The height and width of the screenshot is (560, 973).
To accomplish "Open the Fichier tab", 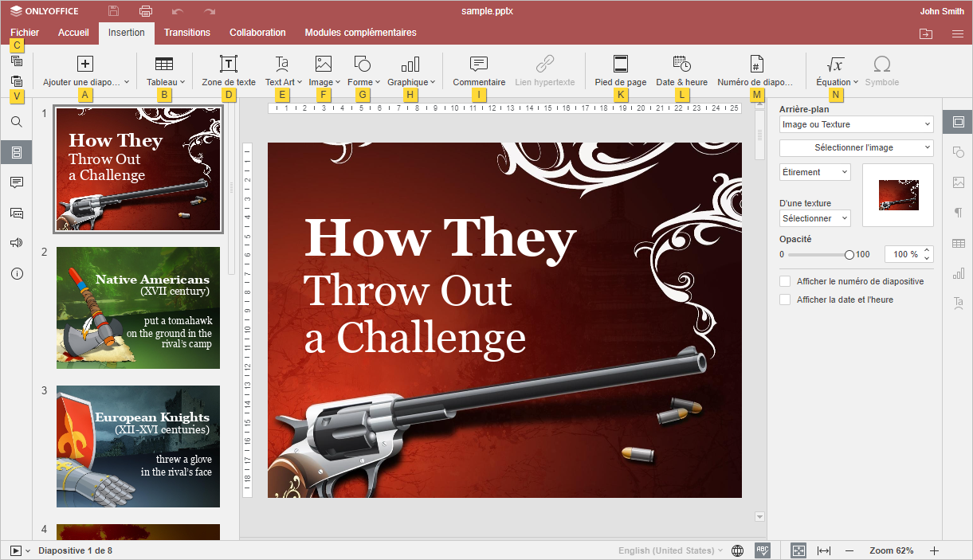I will pos(25,33).
